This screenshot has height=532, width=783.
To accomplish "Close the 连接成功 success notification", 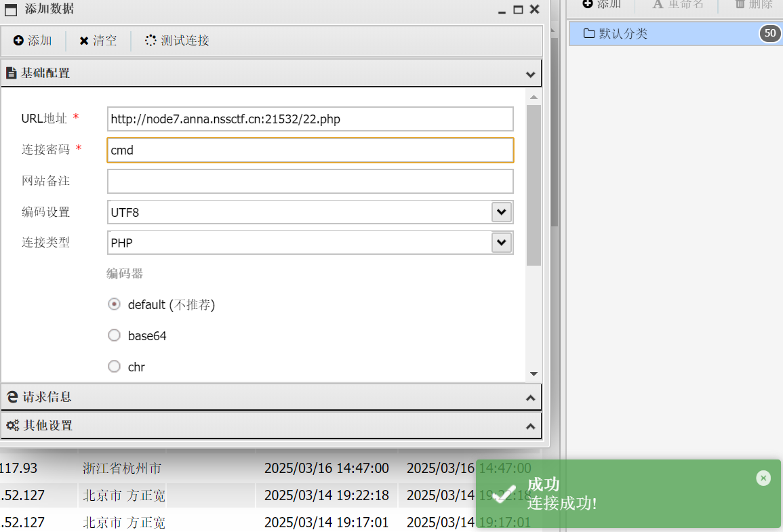I will coord(763,478).
